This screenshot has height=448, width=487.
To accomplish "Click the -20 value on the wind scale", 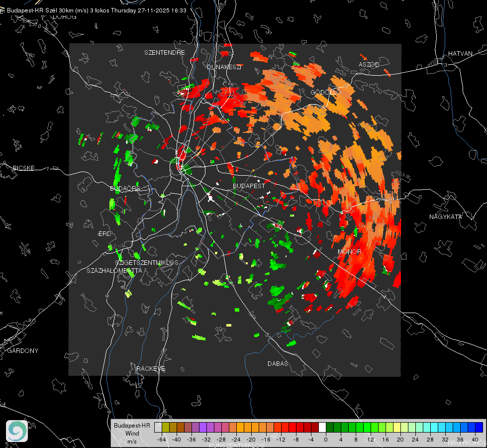I will pyautogui.click(x=251, y=440).
